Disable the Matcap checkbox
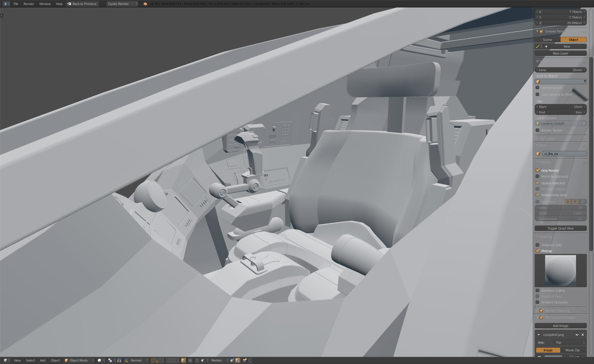 pos(537,251)
